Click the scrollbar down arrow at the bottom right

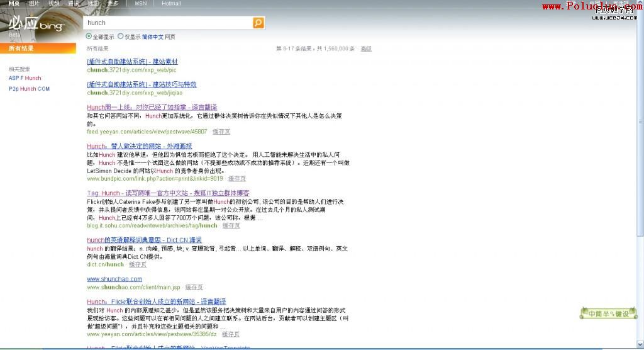click(x=640, y=344)
